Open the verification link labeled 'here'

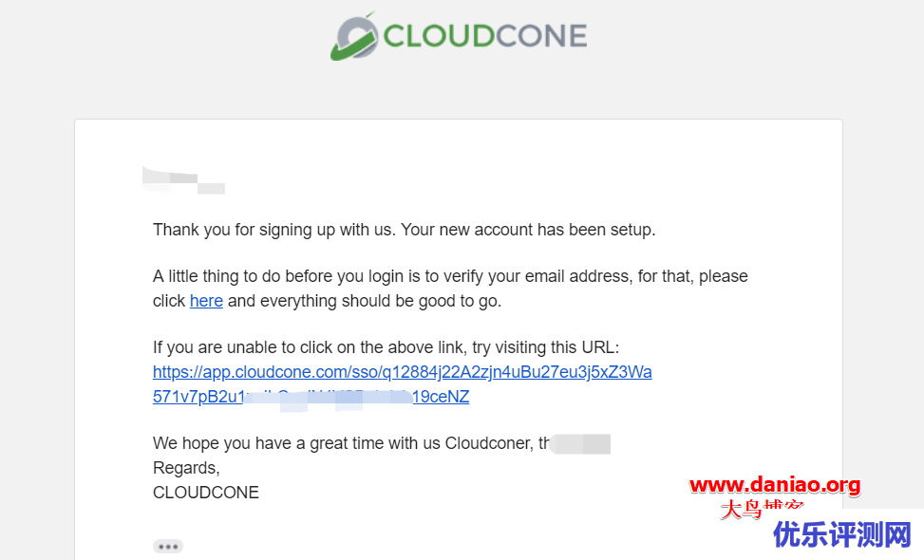206,301
